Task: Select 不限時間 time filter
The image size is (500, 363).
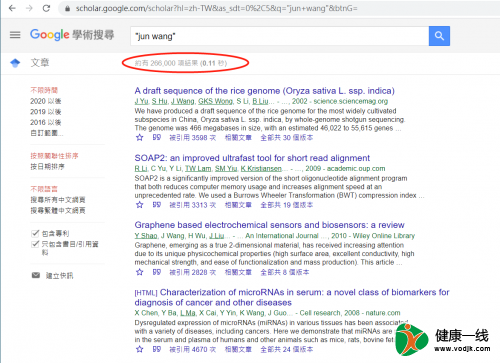Action: pyautogui.click(x=44, y=90)
